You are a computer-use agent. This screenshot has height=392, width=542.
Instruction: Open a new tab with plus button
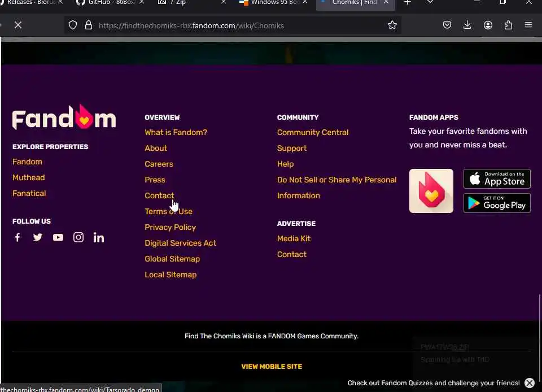point(407,2)
